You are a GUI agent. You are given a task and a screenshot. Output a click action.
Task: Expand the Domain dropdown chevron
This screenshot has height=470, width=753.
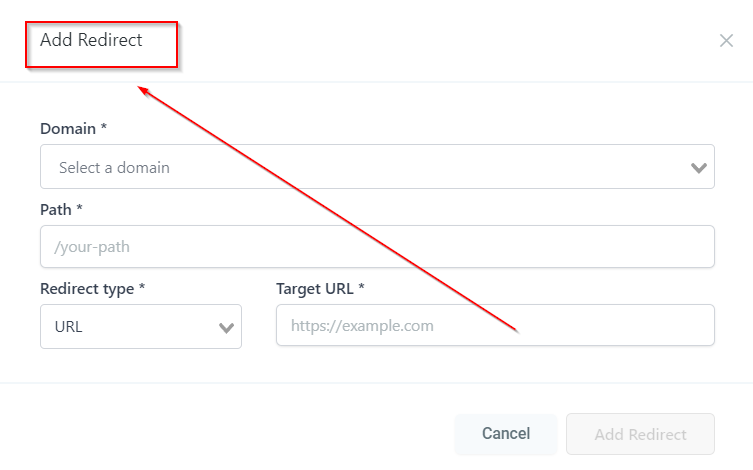(699, 168)
